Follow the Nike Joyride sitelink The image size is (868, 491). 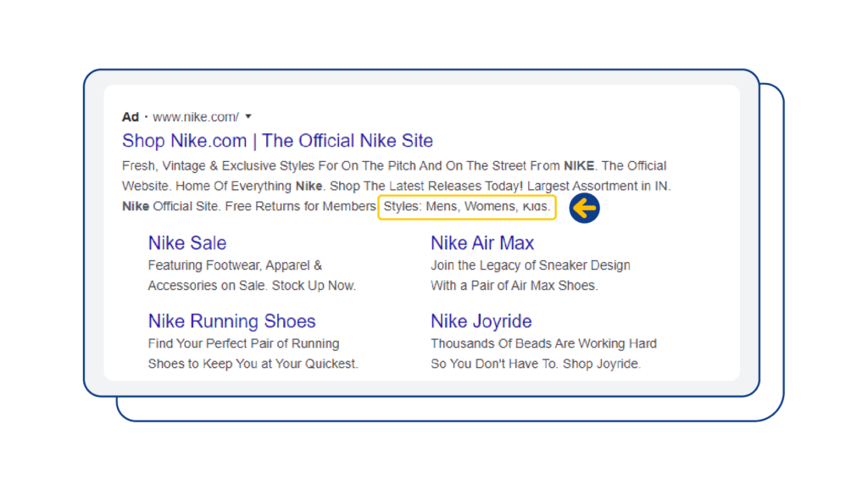pos(481,321)
